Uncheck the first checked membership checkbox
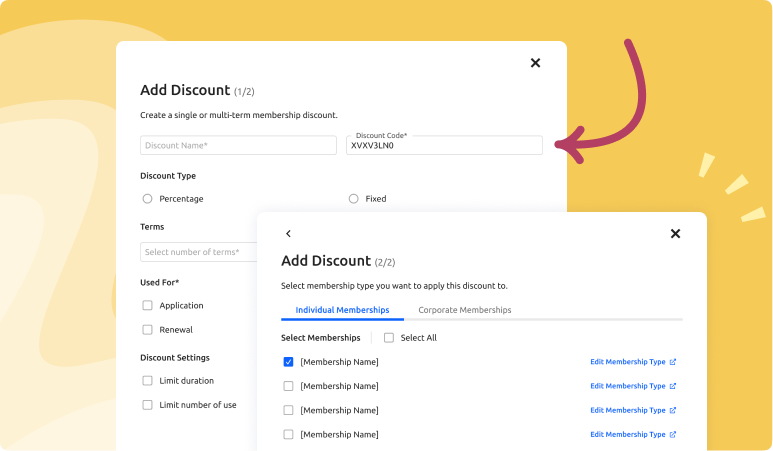The width and height of the screenshot is (773, 451). pos(289,362)
